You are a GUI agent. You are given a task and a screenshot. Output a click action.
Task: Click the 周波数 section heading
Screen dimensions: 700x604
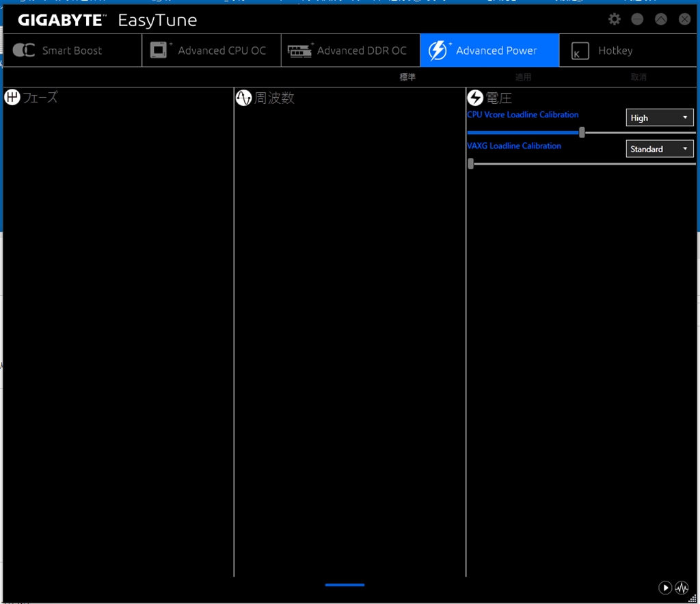[274, 98]
